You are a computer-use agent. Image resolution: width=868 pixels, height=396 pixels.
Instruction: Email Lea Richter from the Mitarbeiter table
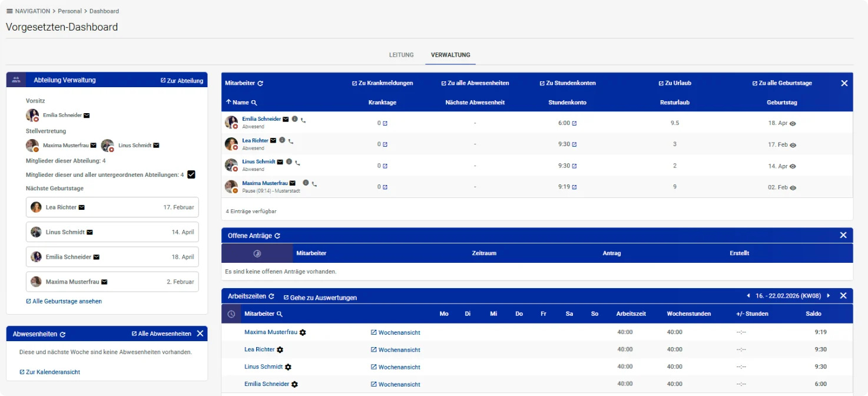point(273,140)
